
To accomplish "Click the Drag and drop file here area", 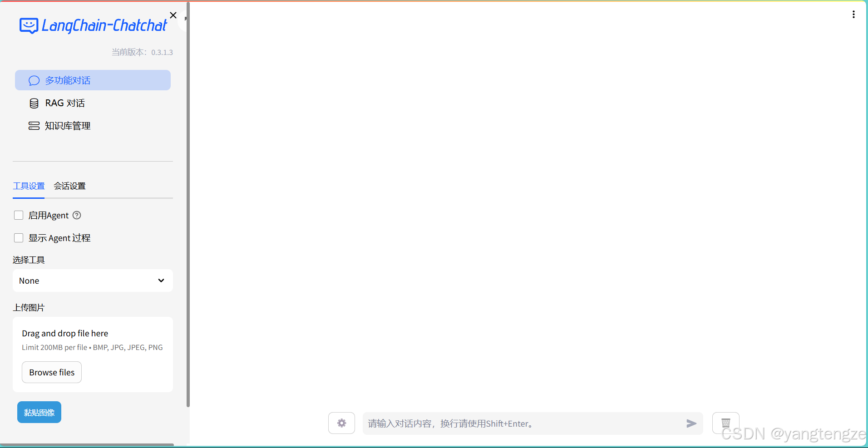I will tap(93, 354).
